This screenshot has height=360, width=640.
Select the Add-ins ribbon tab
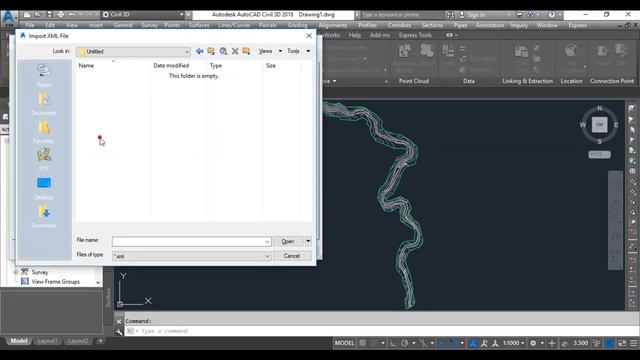[x=380, y=35]
